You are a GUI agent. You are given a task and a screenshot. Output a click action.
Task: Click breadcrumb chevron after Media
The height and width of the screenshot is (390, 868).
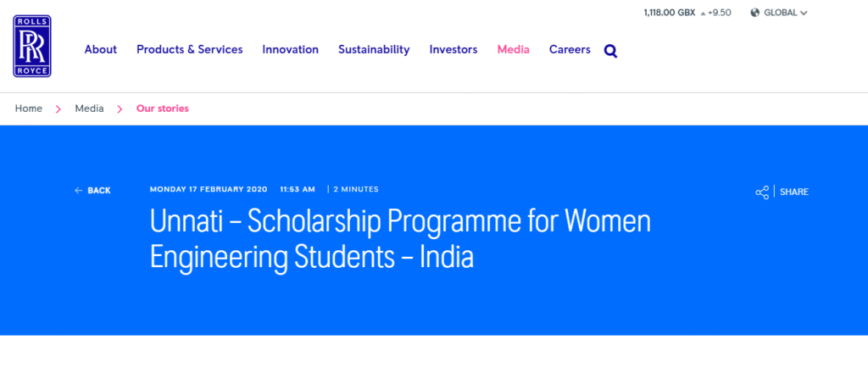point(120,109)
